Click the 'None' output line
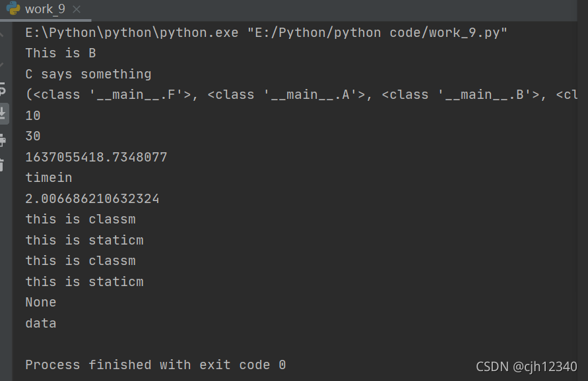This screenshot has width=588, height=381. click(41, 303)
